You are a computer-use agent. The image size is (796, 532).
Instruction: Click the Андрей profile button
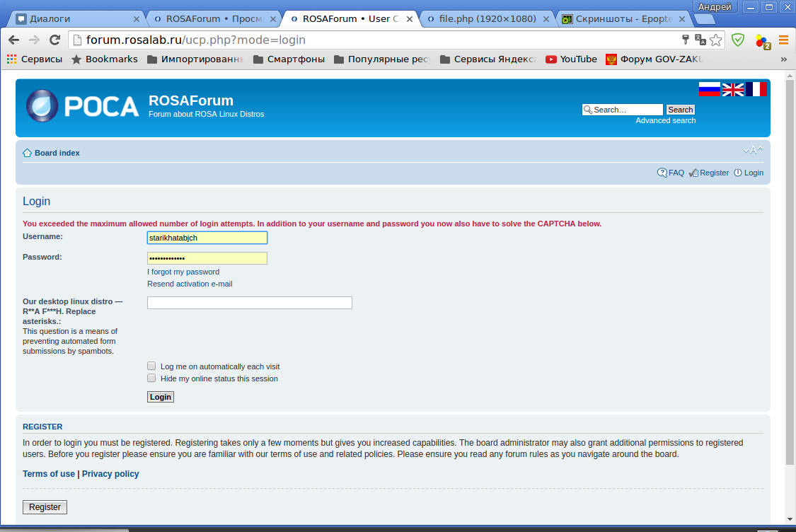(715, 6)
